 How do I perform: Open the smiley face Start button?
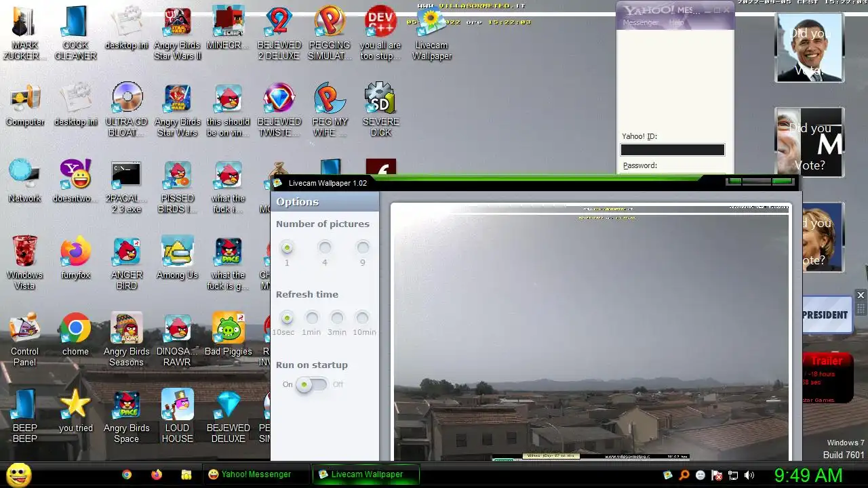coord(18,474)
